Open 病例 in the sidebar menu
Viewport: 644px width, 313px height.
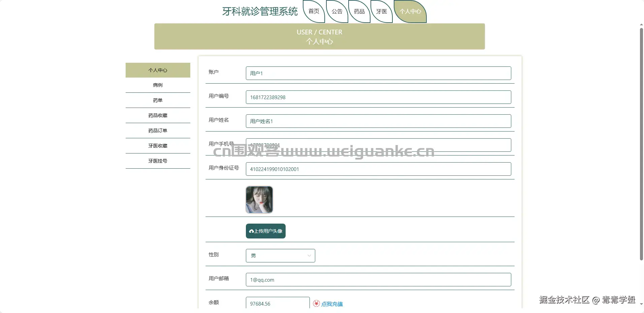pos(158,85)
